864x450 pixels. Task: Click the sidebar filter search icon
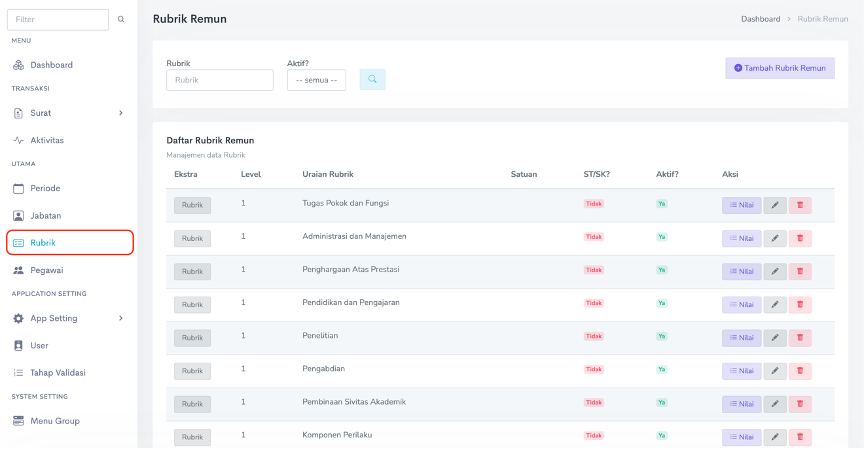121,19
